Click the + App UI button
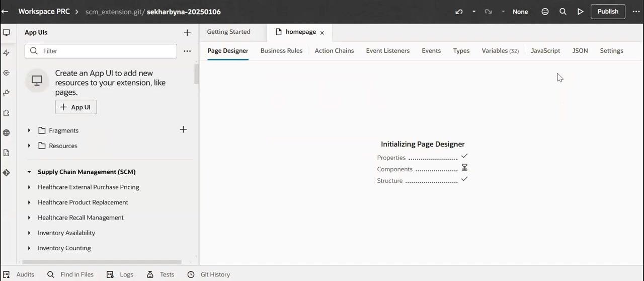This screenshot has height=281, width=644. pyautogui.click(x=76, y=107)
